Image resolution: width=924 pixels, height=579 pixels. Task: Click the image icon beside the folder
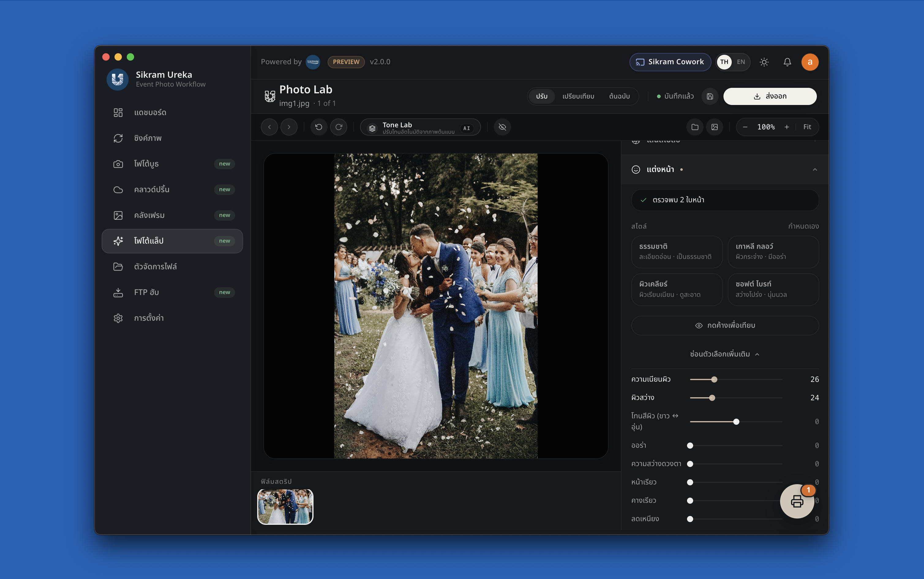point(715,127)
